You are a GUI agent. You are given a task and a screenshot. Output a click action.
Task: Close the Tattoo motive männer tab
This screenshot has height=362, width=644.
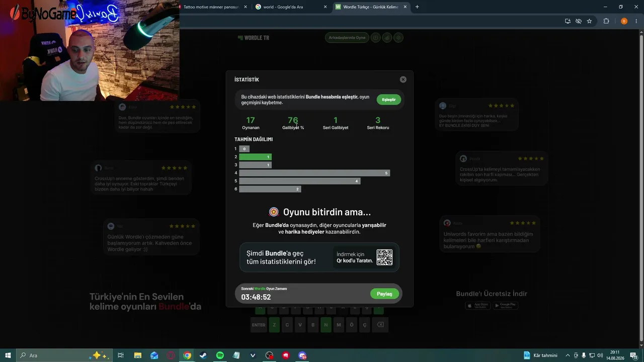coord(246,7)
